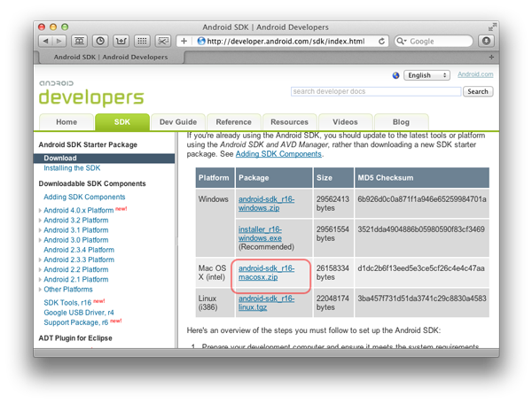The height and width of the screenshot is (403, 532).
Task: Click the size value 29562413 bytes
Action: click(332, 204)
